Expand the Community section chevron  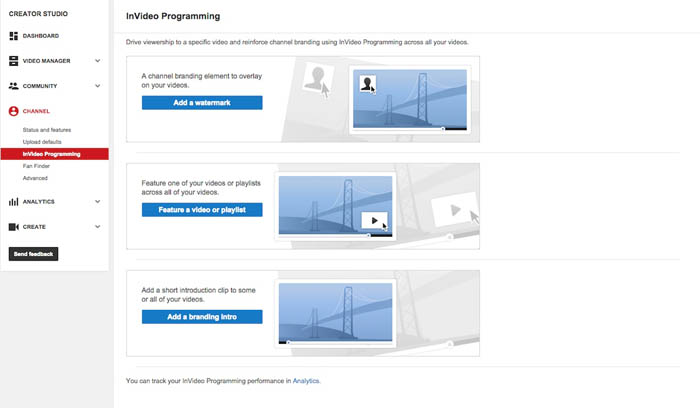tap(97, 86)
